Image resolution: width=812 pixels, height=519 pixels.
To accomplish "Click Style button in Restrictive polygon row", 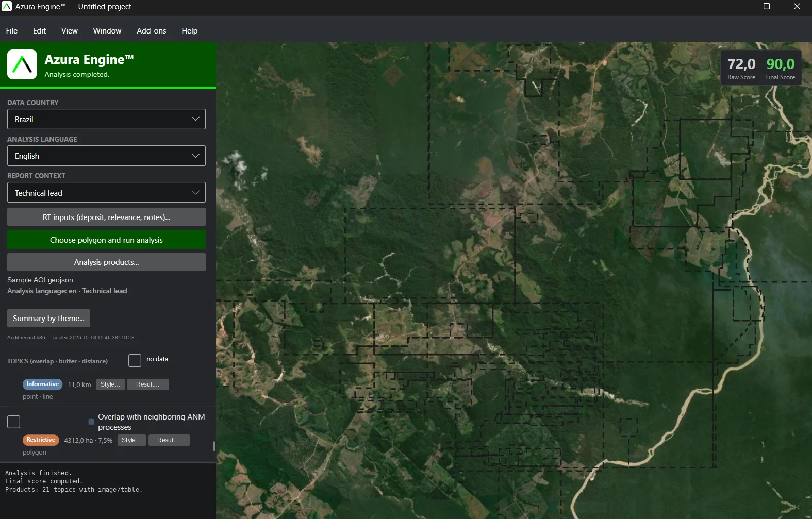I will [131, 440].
